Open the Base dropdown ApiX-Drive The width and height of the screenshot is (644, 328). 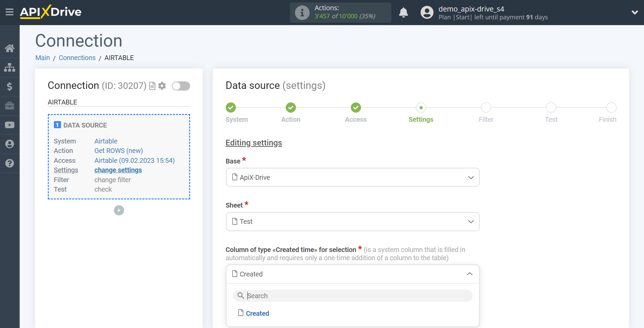point(353,177)
